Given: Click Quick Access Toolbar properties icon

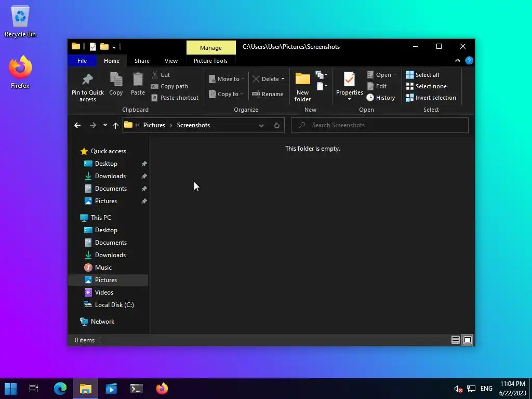Looking at the screenshot, I should pyautogui.click(x=92, y=47).
